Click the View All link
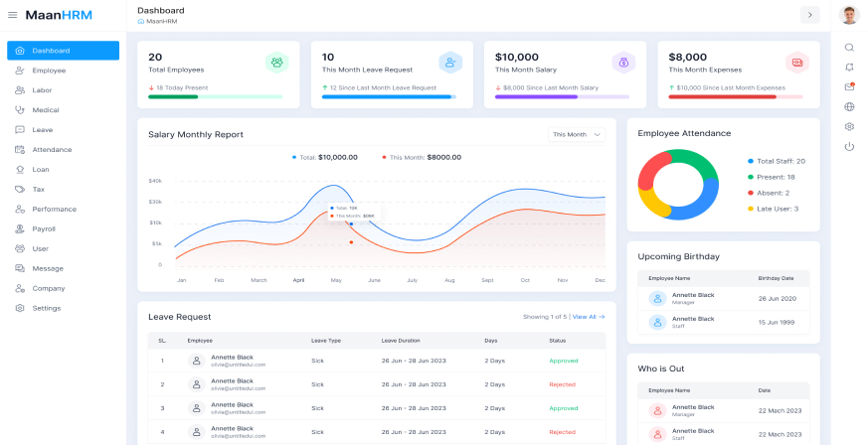The image size is (868, 445). (x=588, y=317)
